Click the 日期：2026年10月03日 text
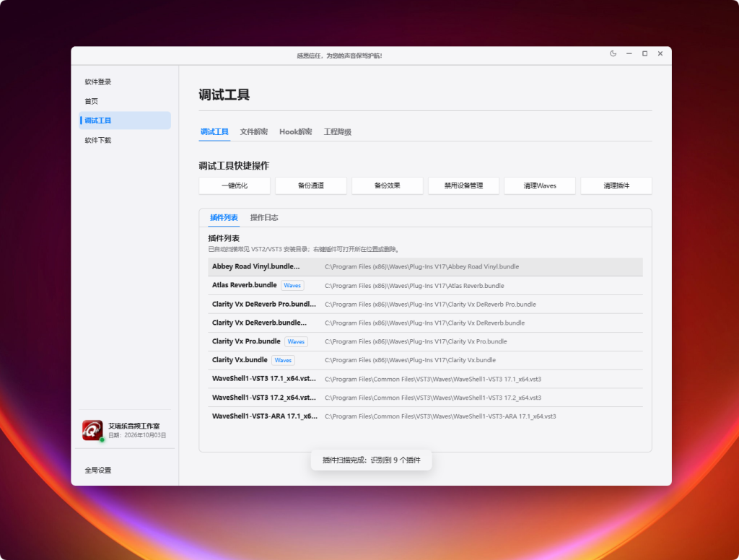 click(137, 436)
